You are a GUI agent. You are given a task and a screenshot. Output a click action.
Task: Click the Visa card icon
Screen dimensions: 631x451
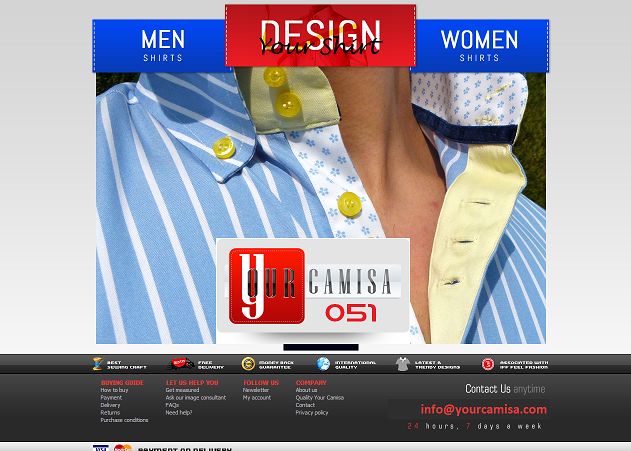[101, 448]
